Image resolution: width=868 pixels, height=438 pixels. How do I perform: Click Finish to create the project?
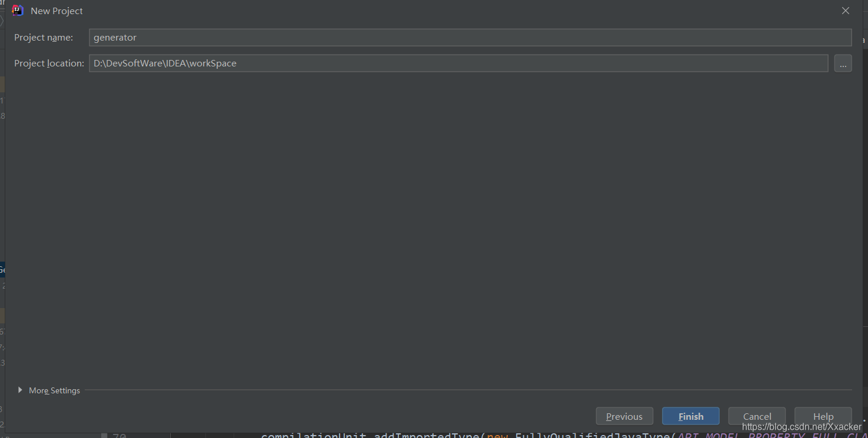tap(691, 416)
